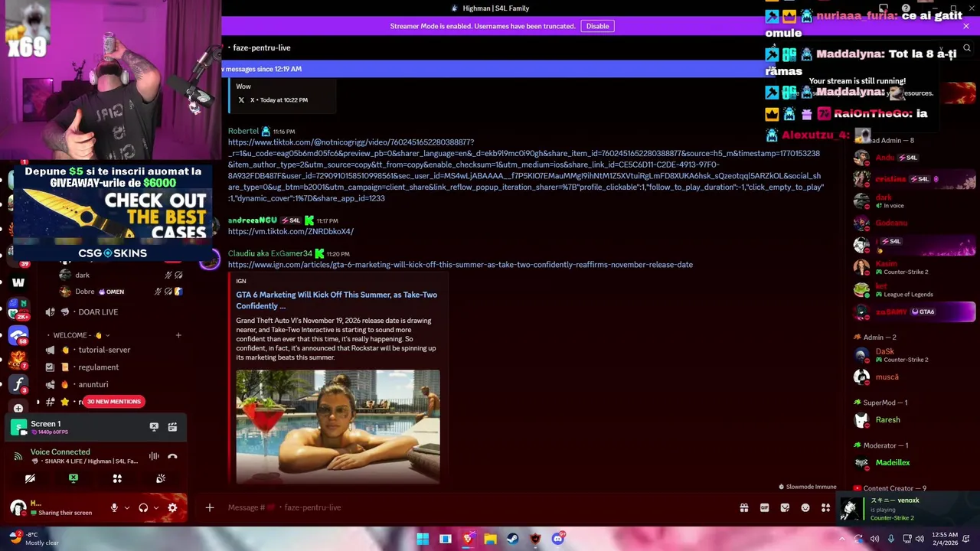
Task: Open the server with f icon
Action: 18,383
